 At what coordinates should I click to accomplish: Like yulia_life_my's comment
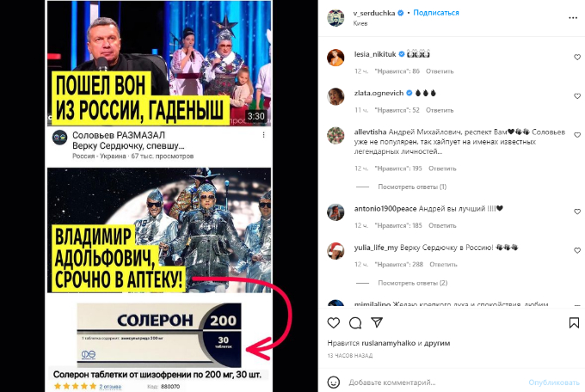point(577,250)
